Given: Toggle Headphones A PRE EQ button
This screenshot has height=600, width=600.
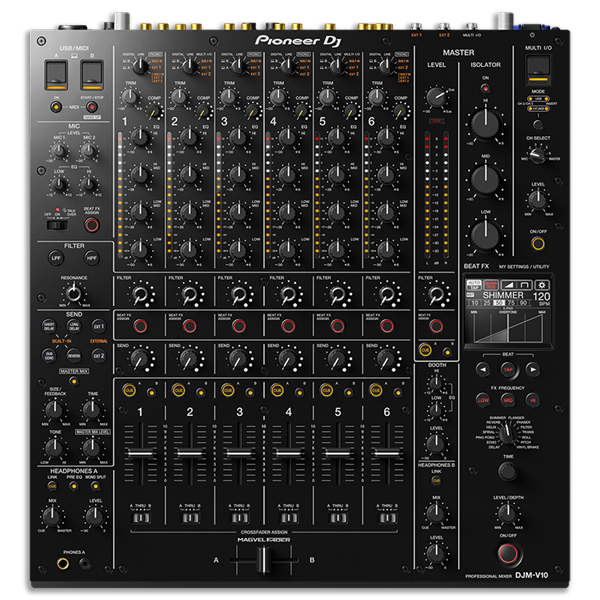Looking at the screenshot, I should pos(74,486).
